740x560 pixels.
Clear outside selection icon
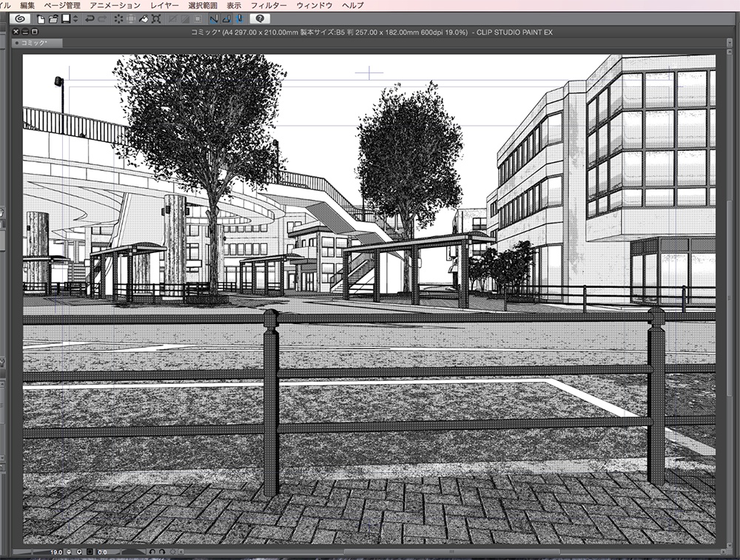coord(131,19)
